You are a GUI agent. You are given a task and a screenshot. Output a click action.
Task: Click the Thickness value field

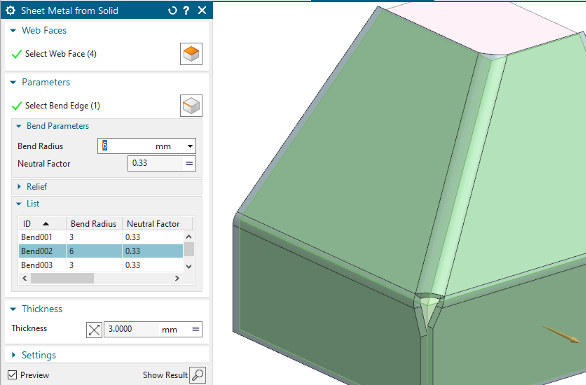[132, 329]
